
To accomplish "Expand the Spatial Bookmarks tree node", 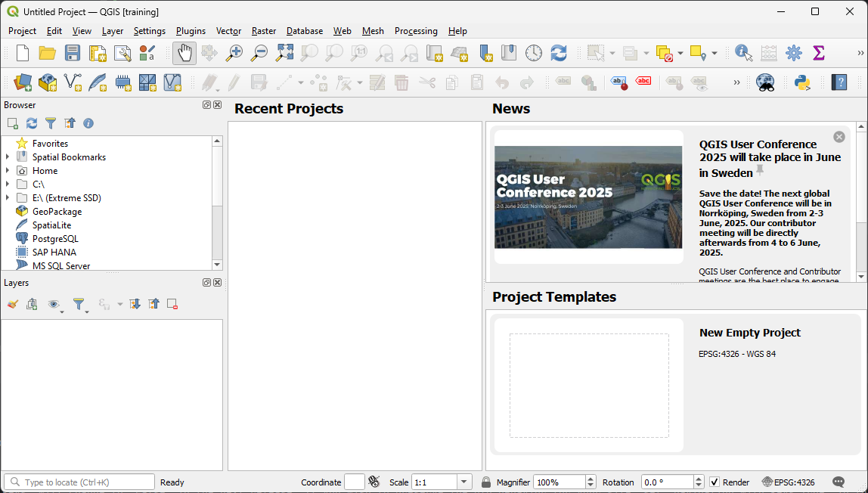I will point(8,157).
